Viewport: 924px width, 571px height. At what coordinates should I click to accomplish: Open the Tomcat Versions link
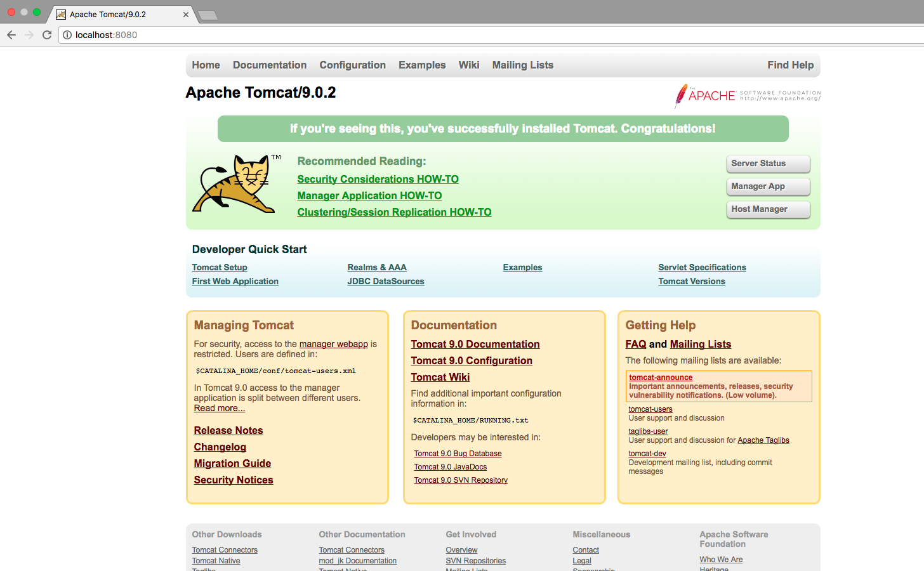(692, 282)
